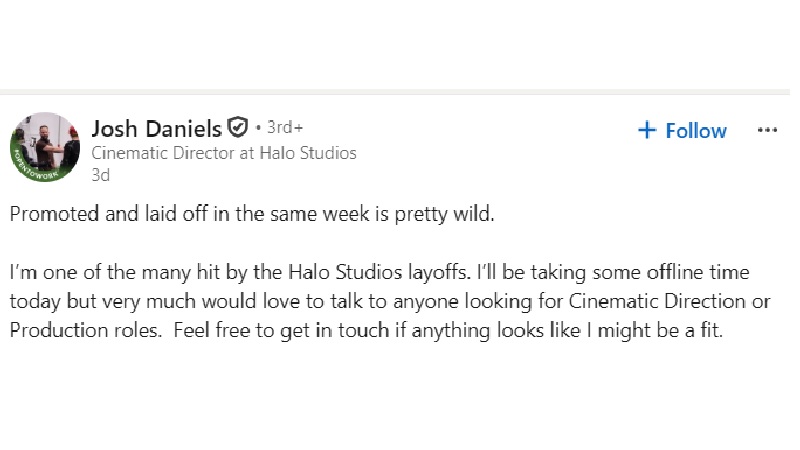The height and width of the screenshot is (450, 800).
Task: Open the three-dot post options menu
Action: [x=767, y=130]
